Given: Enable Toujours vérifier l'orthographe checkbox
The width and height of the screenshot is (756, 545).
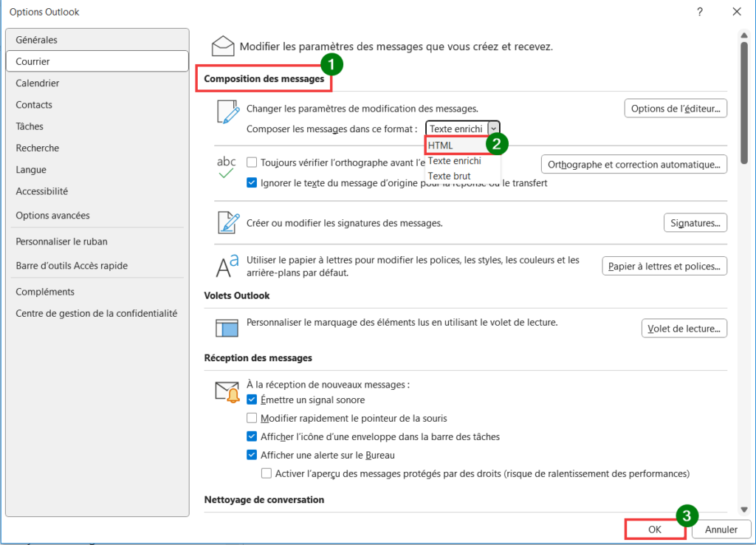Looking at the screenshot, I should point(252,162).
